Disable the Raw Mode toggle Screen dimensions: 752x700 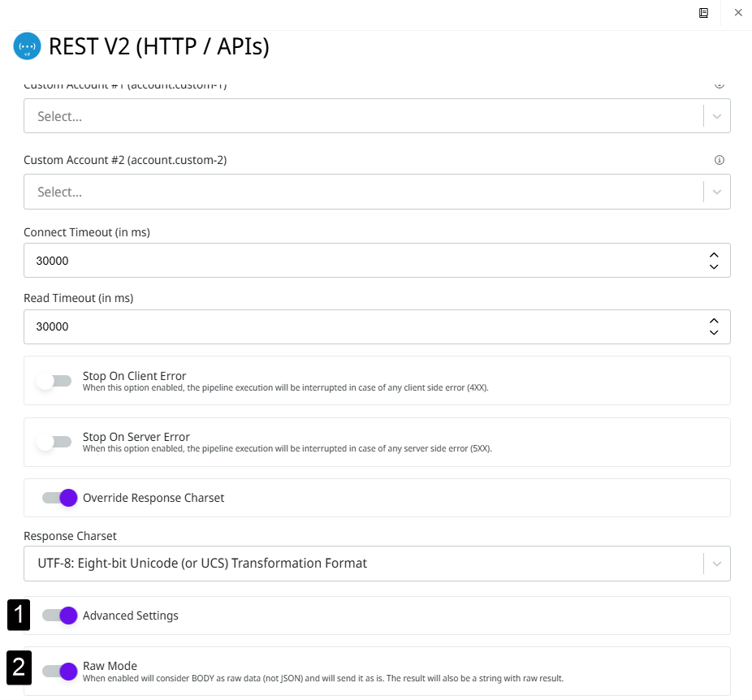pyautogui.click(x=60, y=671)
